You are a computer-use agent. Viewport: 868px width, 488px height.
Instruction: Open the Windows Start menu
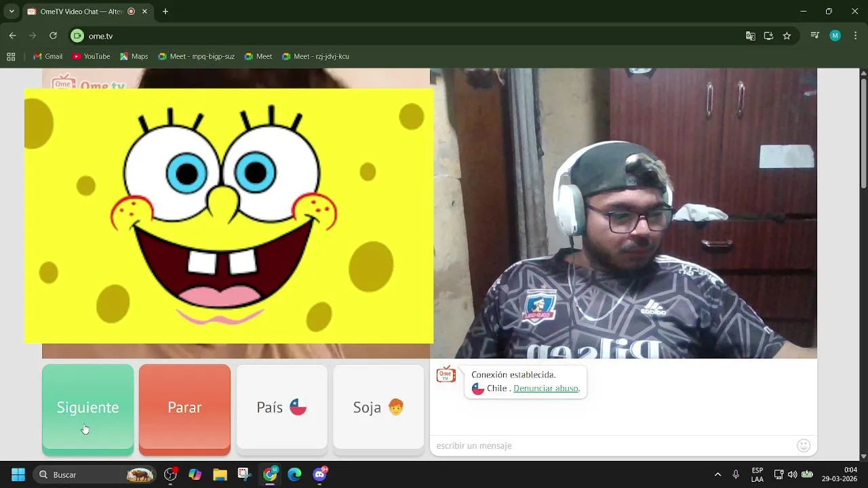(x=18, y=474)
